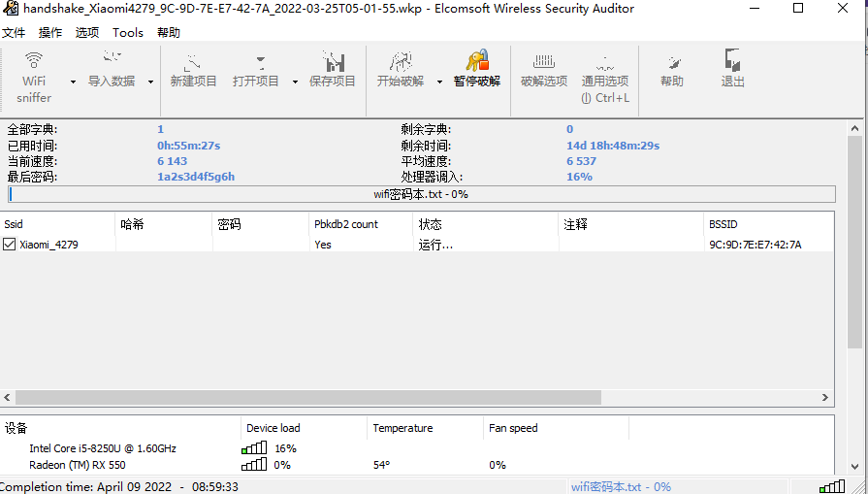The width and height of the screenshot is (868, 494).
Task: Start the attack with 开始破解
Action: pos(401,69)
